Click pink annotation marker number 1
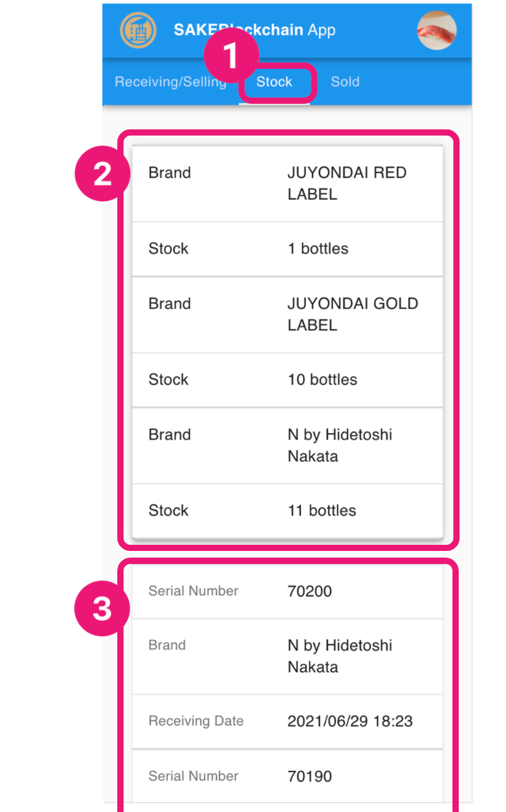506x812 pixels. [x=230, y=56]
